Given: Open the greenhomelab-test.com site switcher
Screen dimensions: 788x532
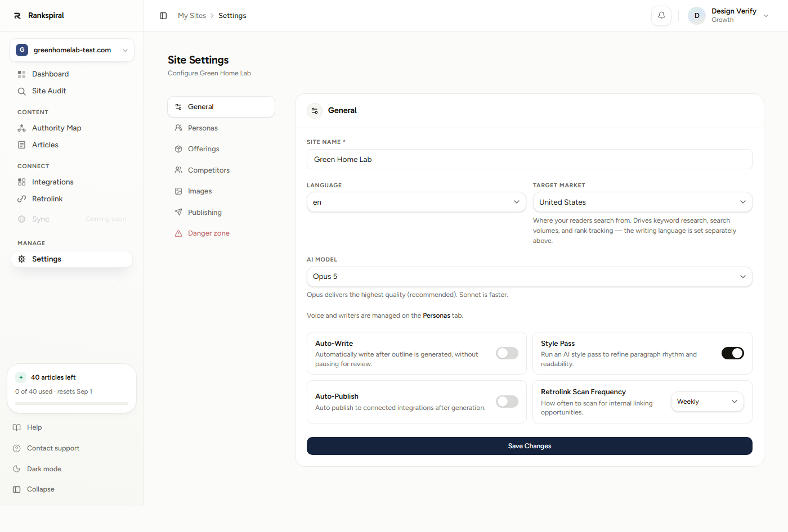Looking at the screenshot, I should pos(72,50).
